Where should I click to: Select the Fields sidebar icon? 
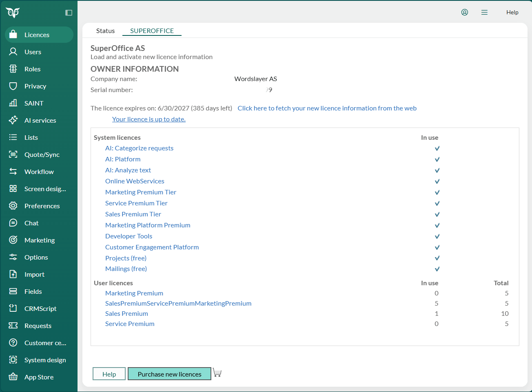(x=13, y=291)
